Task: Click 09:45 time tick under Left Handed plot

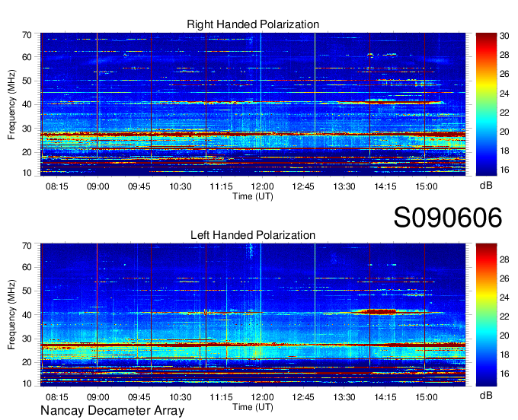Action: coord(139,397)
